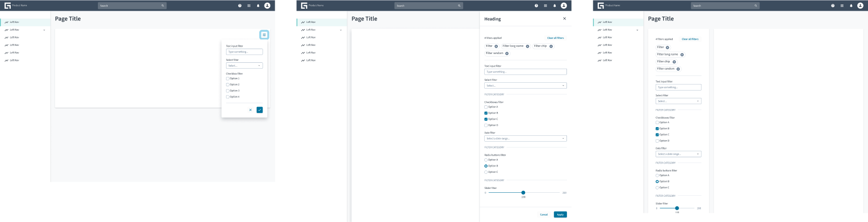Click Clear all filters in right mockup
Viewport: 868px width, 222px height.
tap(690, 39)
